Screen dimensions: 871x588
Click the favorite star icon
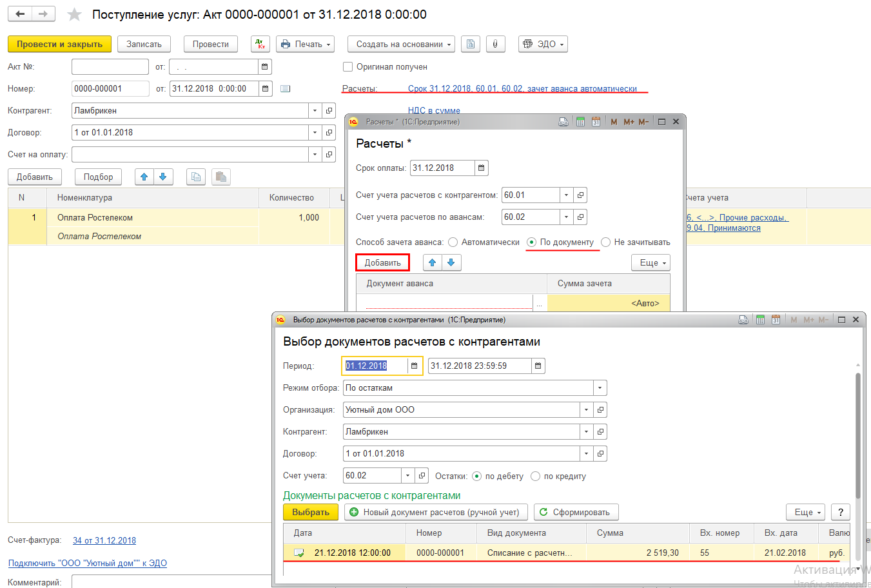tap(75, 14)
